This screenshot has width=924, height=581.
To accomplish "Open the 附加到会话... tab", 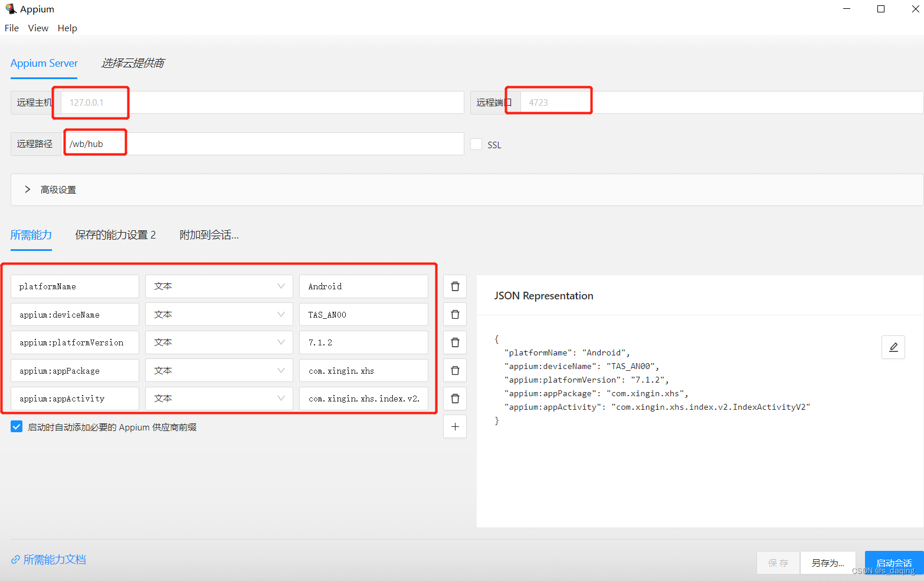I will coord(209,235).
